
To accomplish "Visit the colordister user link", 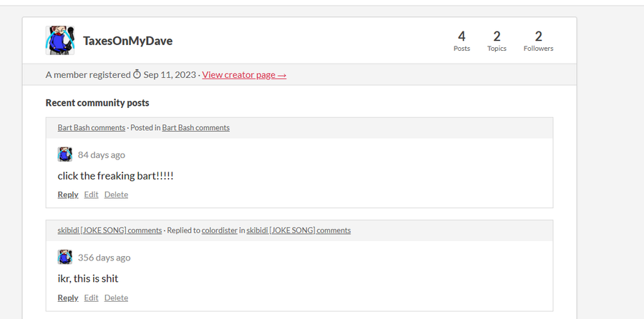I will tap(220, 230).
